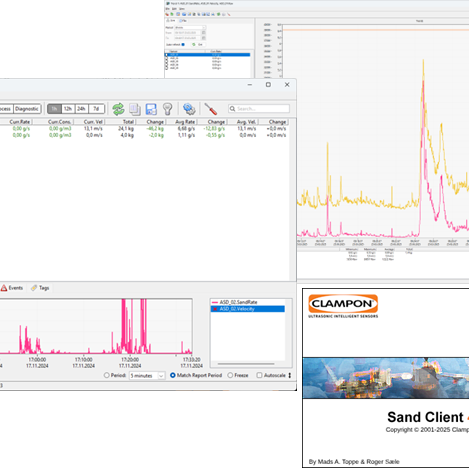Open the 5 minutes period dropdown

[147, 376]
